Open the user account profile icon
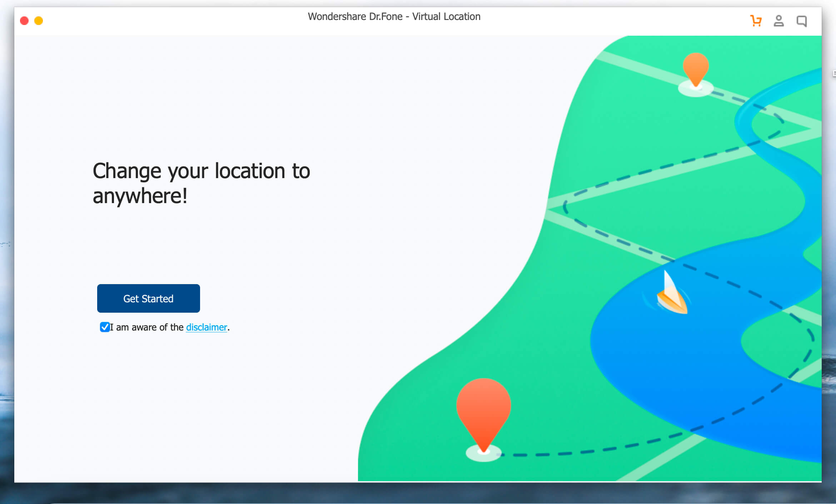 click(778, 21)
